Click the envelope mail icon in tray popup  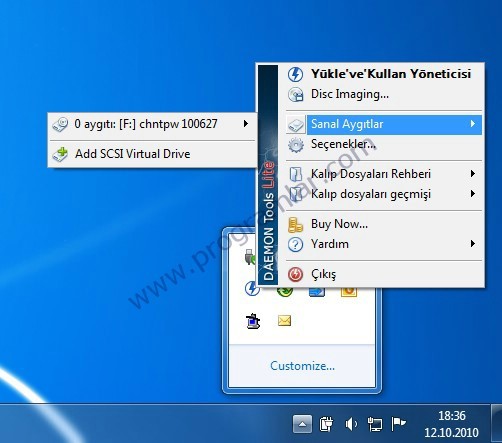tap(284, 321)
